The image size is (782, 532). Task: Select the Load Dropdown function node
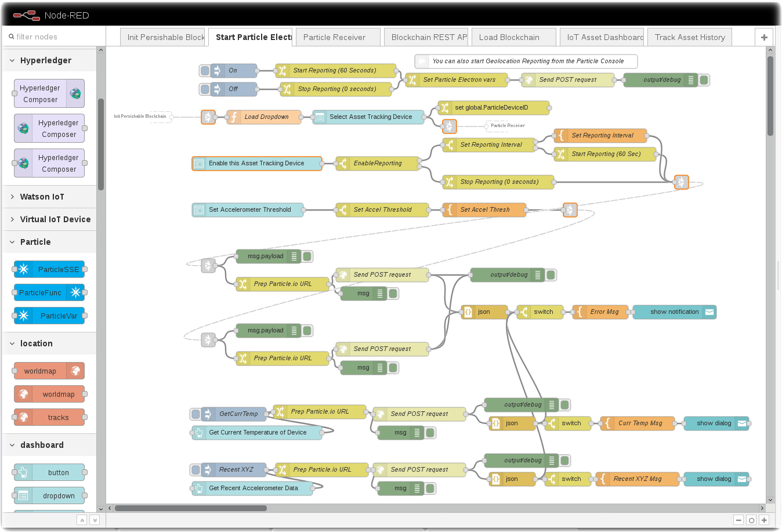tap(264, 117)
